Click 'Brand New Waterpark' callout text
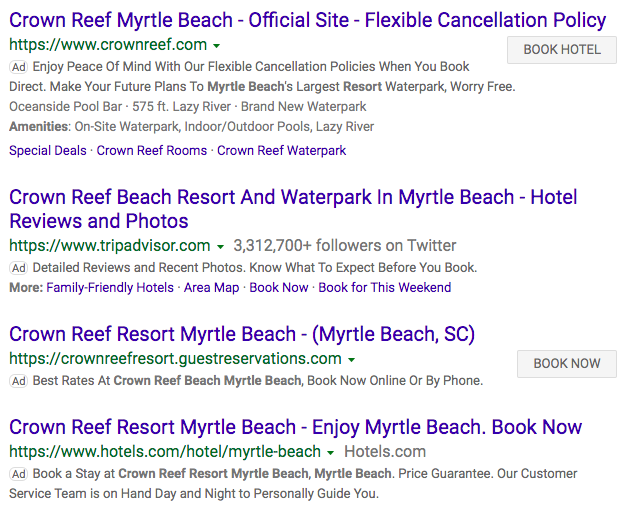Image resolution: width=643 pixels, height=511 pixels. tap(303, 107)
